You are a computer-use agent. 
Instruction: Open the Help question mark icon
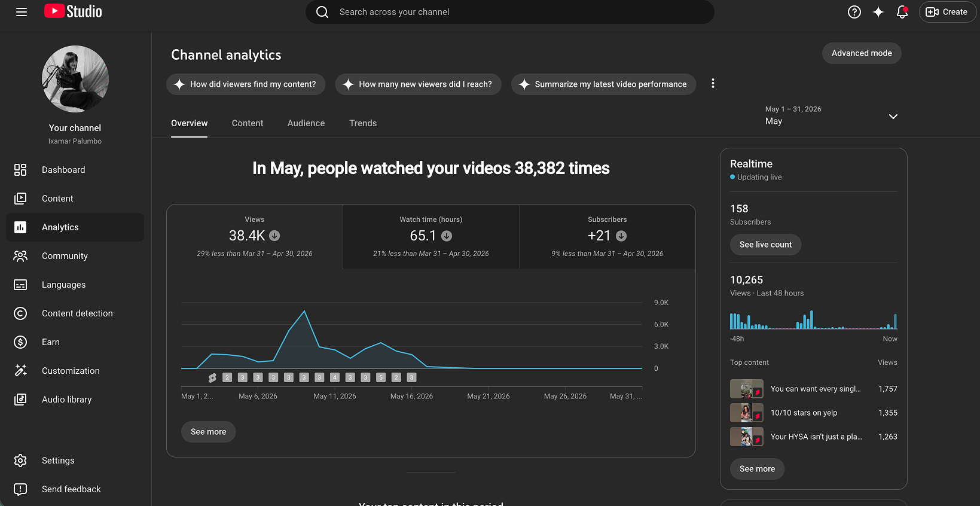(x=854, y=12)
